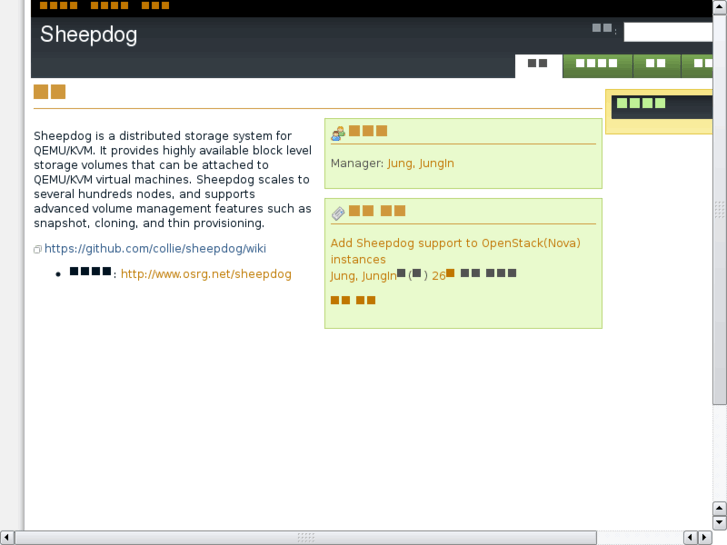Click the '26' time link in news
727x545 pixels.
tap(443, 276)
